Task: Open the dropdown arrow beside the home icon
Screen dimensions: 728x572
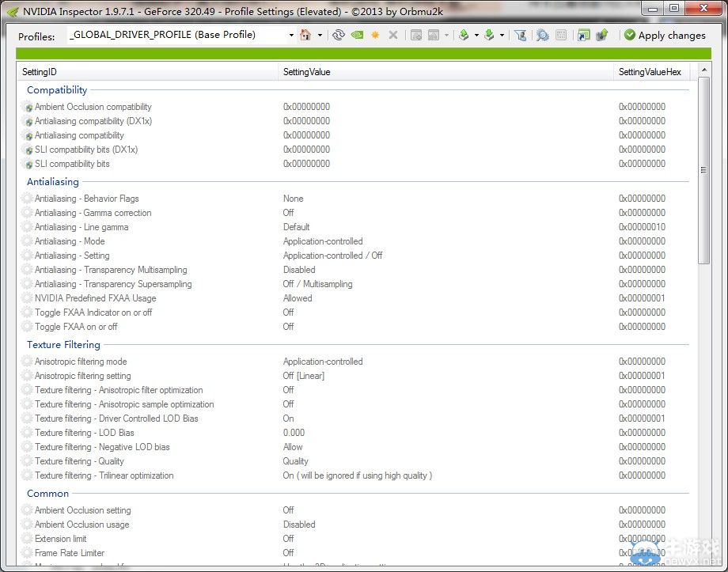Action: [320, 36]
